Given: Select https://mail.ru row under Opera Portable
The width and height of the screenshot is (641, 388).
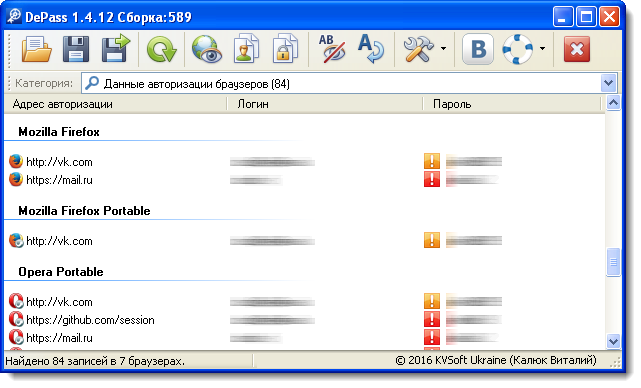Looking at the screenshot, I should point(305,338).
